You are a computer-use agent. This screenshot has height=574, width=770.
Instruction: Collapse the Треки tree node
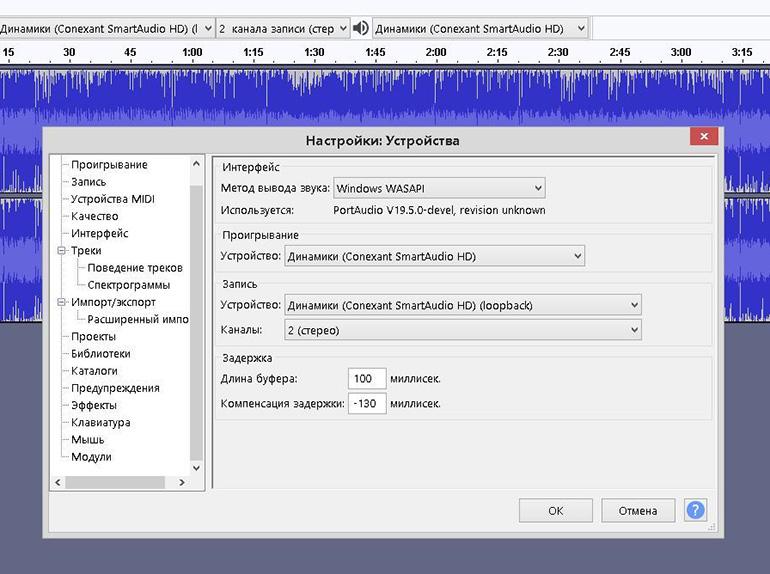(61, 251)
